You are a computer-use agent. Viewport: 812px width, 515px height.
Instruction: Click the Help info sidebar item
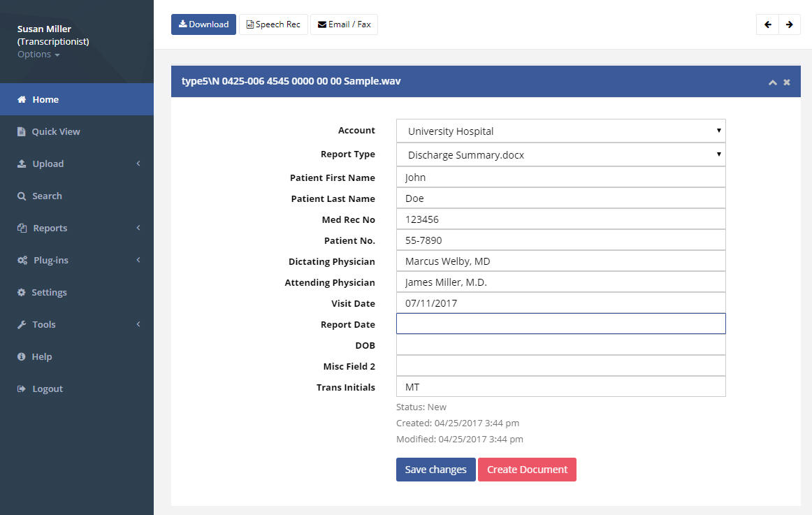(x=77, y=356)
